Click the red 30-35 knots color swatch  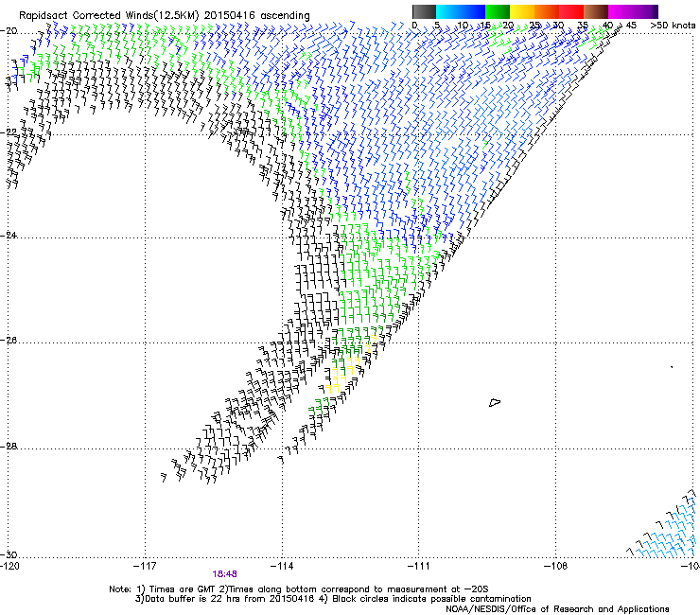tap(571, 11)
